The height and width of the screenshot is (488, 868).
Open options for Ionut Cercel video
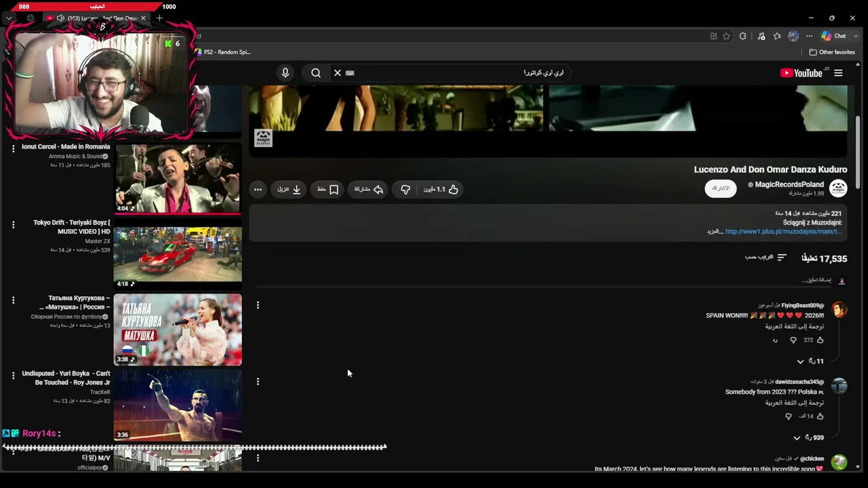point(13,148)
